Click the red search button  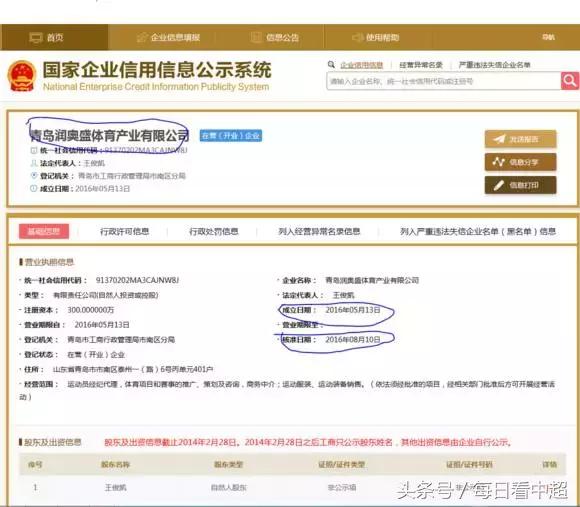[570, 81]
